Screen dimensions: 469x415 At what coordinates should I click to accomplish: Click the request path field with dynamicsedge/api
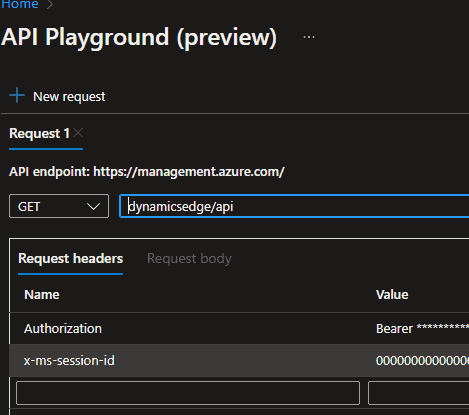point(294,206)
